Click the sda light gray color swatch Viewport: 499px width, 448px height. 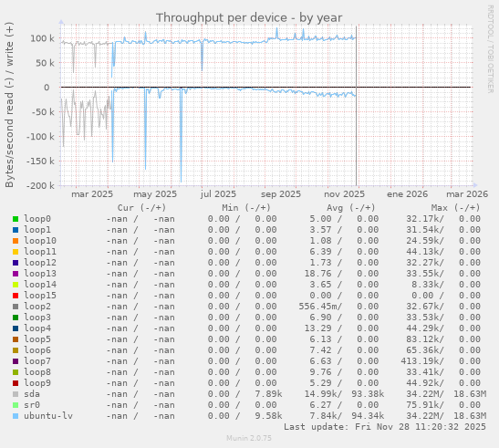tap(16, 394)
